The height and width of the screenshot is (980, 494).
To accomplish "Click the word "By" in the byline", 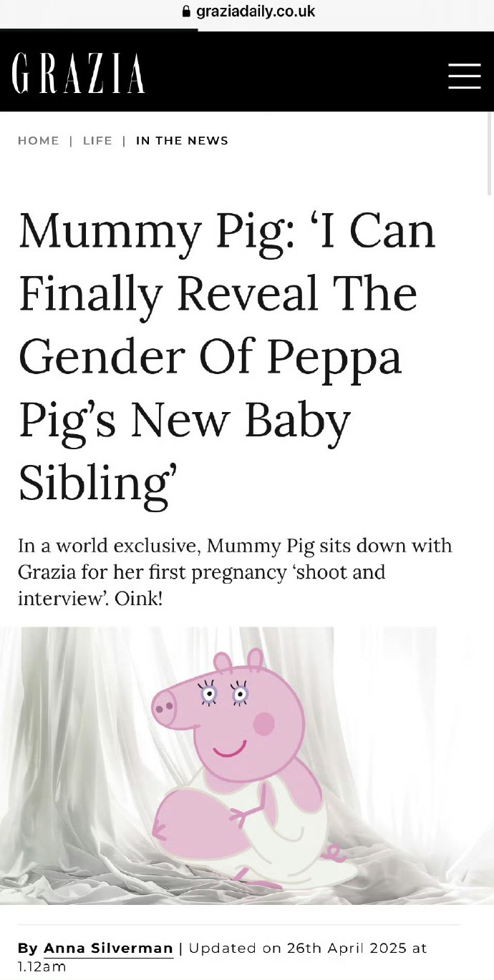I will tap(28, 949).
